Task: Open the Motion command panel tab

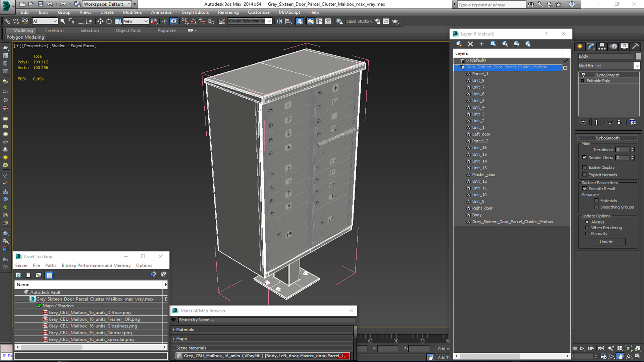Action: click(613, 46)
